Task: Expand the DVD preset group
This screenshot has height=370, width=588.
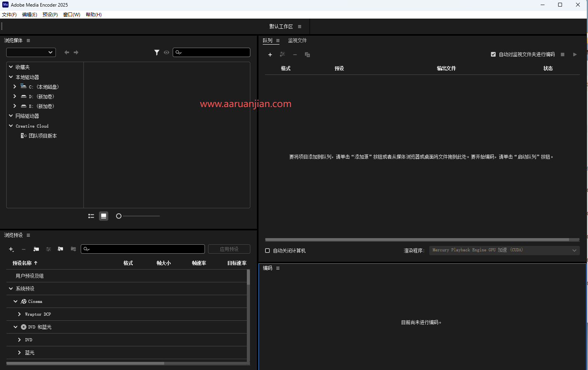Action: coord(19,340)
